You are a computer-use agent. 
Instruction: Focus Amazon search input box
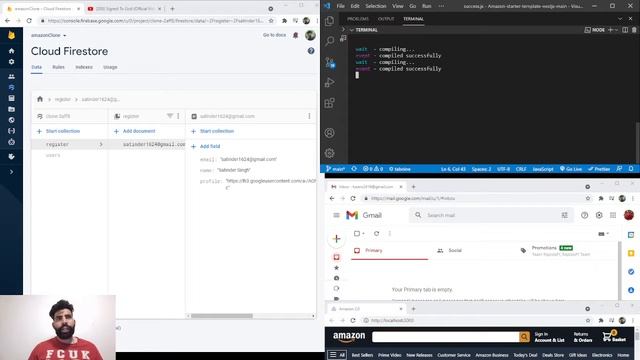pyautogui.click(x=445, y=337)
